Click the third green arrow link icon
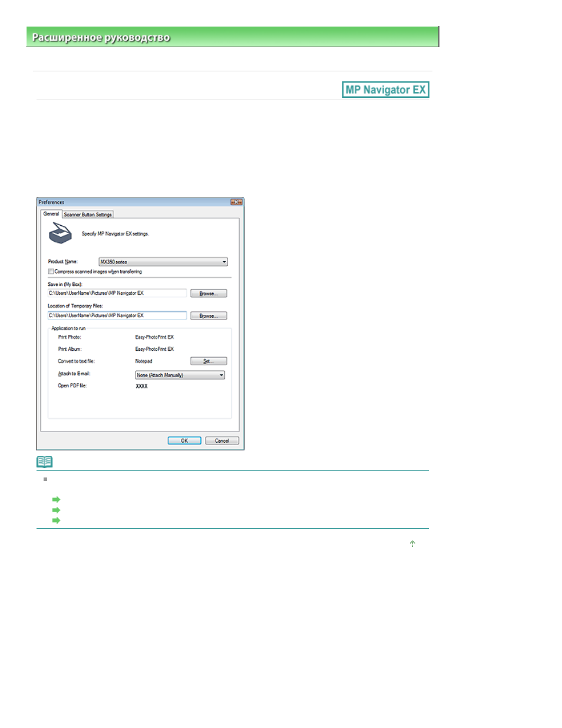The height and width of the screenshot is (728, 562). coord(57,521)
